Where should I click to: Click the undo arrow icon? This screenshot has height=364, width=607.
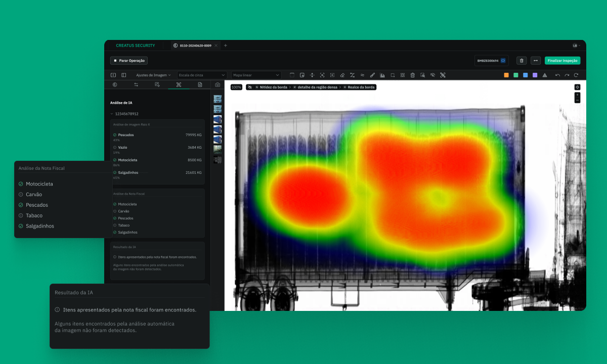tap(557, 75)
